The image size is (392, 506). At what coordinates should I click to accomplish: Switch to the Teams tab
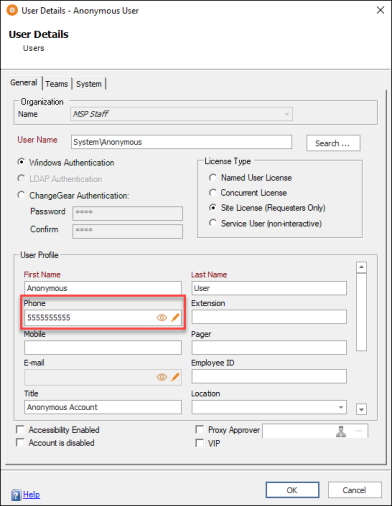pyautogui.click(x=57, y=84)
